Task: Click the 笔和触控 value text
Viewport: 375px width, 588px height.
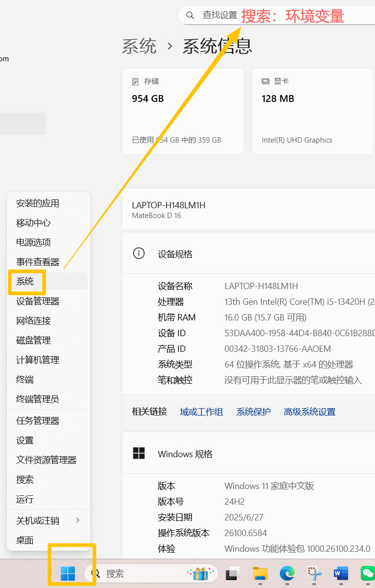Action: click(x=293, y=380)
